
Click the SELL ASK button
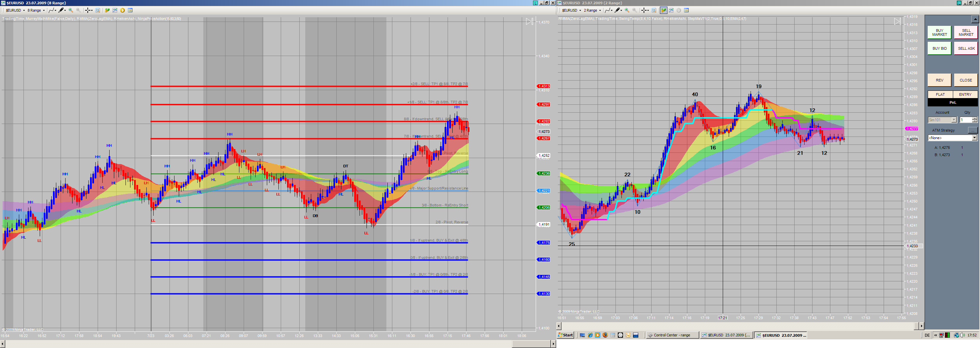(x=966, y=48)
